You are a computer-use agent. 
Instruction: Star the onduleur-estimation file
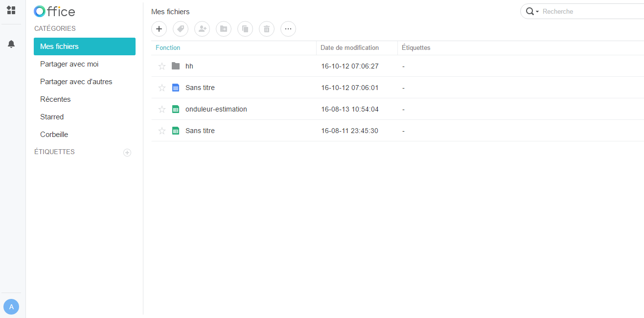click(x=162, y=109)
